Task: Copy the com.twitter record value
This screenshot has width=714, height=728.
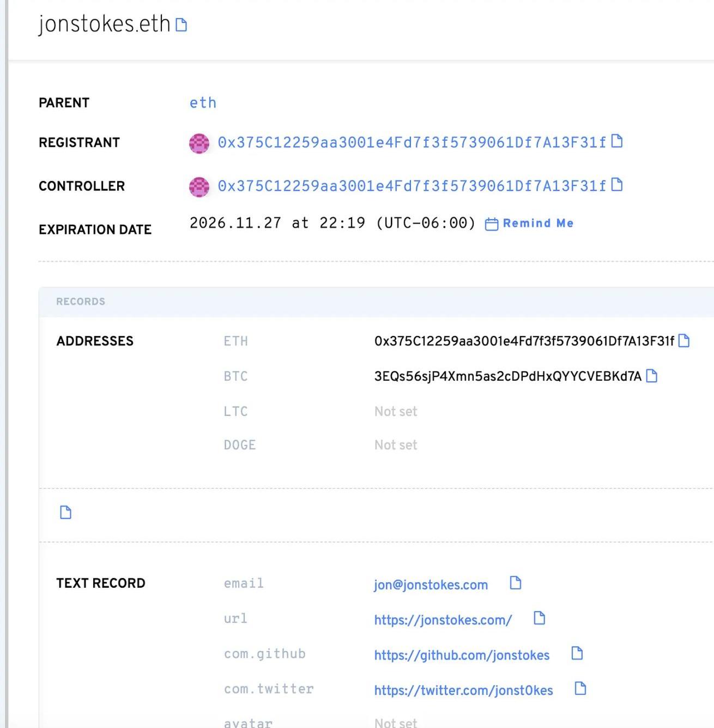Action: (580, 689)
